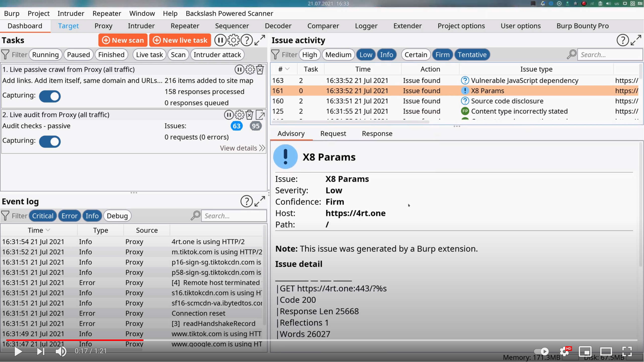The height and width of the screenshot is (362, 644).
Task: Skip to the next video
Action: pos(41,351)
